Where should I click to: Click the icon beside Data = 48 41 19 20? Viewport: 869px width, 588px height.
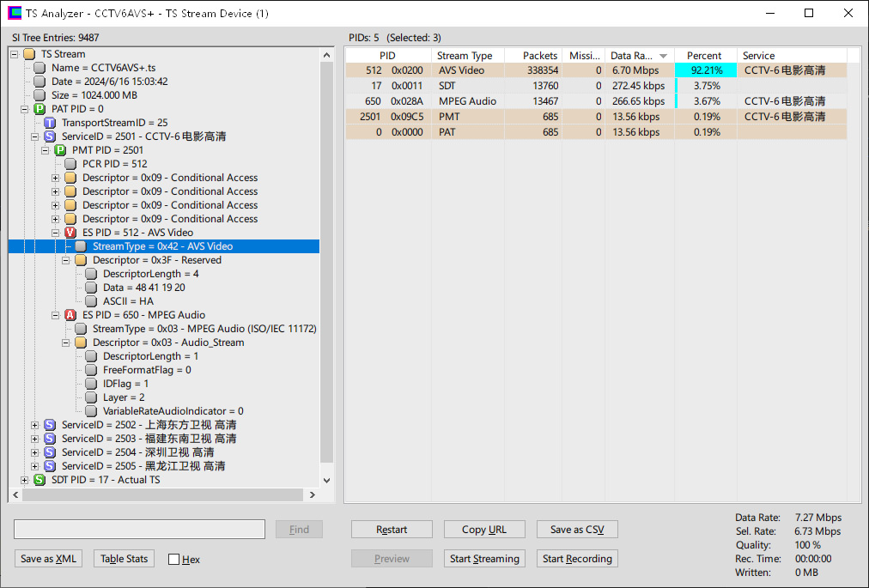tap(91, 287)
